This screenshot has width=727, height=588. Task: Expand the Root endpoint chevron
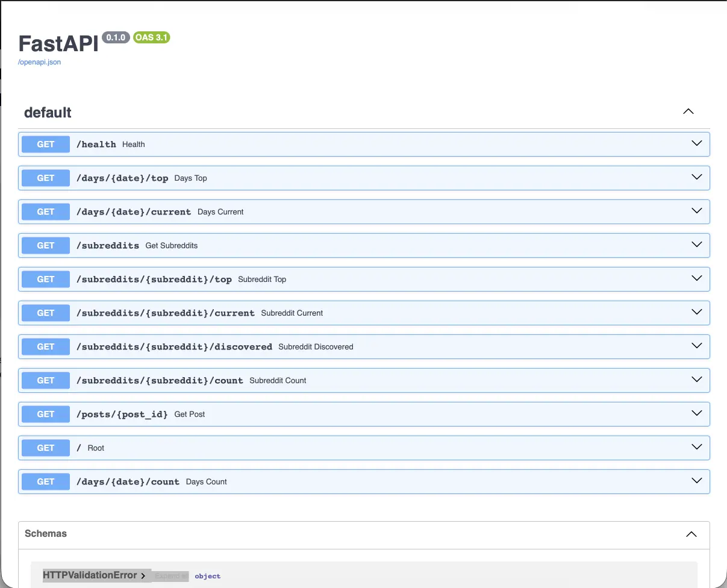coord(697,447)
